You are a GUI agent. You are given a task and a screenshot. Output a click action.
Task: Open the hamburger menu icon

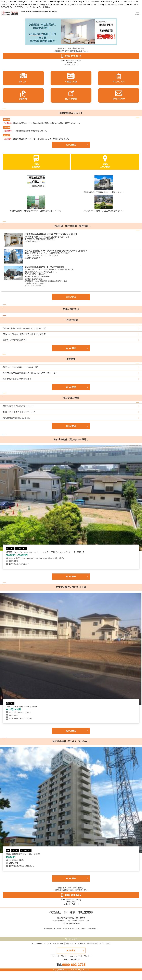137,12
